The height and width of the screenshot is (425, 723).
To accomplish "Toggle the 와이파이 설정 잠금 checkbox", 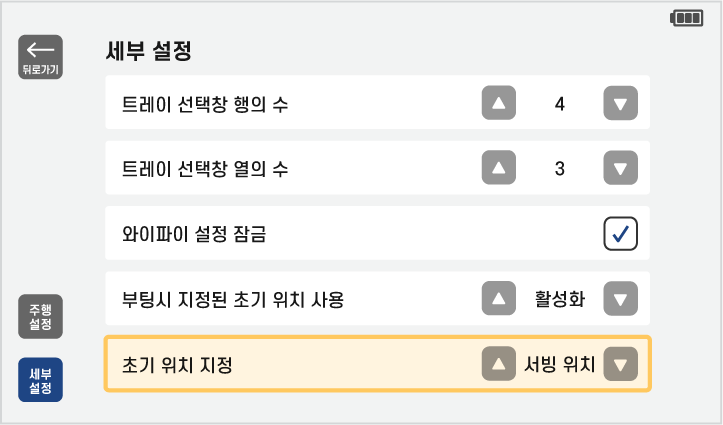I will click(x=620, y=234).
